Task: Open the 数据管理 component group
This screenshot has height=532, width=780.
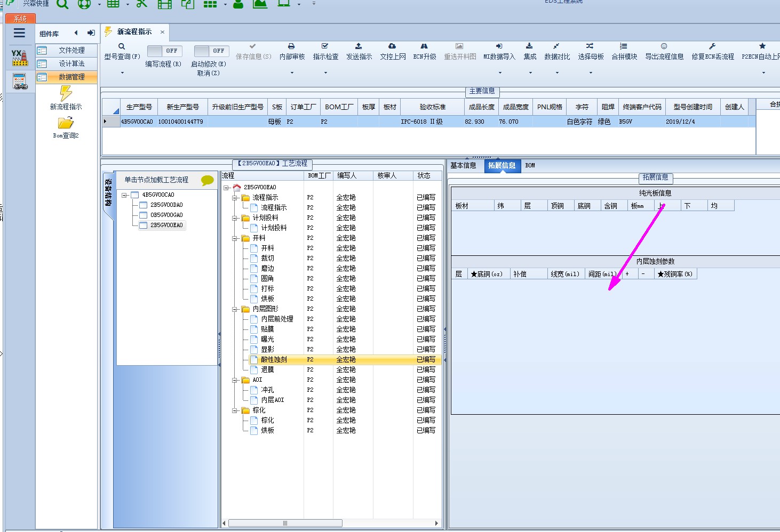Action: click(x=67, y=77)
